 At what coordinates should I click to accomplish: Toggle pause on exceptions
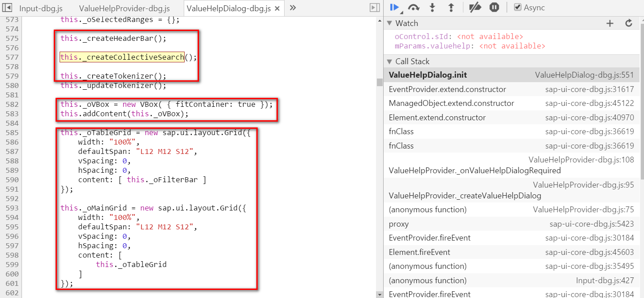494,7
